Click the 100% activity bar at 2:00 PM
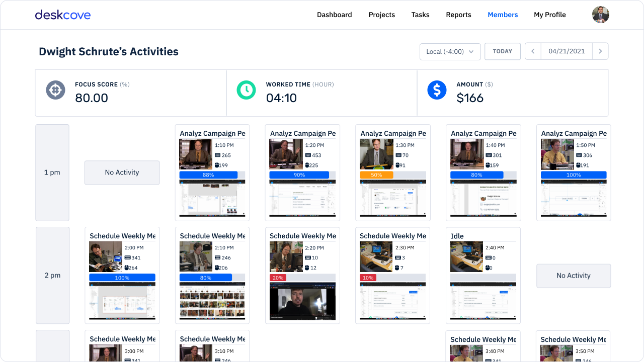The height and width of the screenshot is (362, 644). [122, 278]
